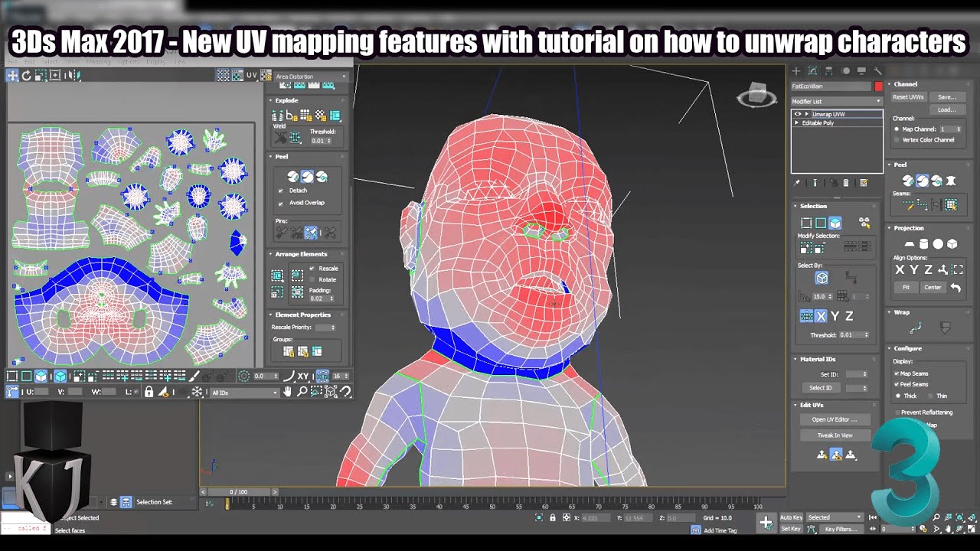Click the Select By Element cube icon
The width and height of the screenshot is (980, 551).
[822, 279]
